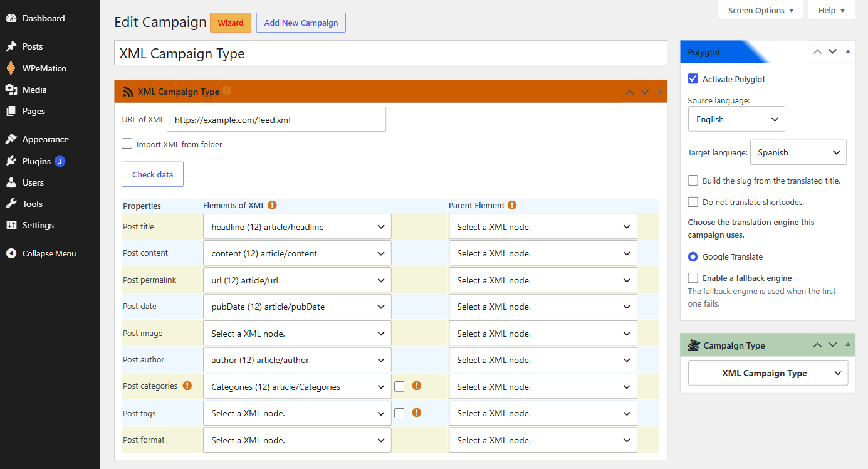Open the Screen Options tab
Screen dimensions: 868x469
pyautogui.click(x=761, y=10)
